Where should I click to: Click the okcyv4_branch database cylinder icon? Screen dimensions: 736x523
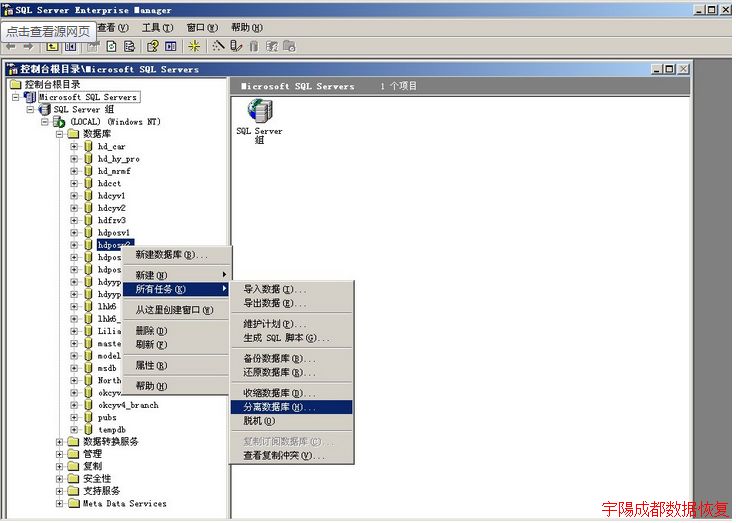tap(88, 405)
